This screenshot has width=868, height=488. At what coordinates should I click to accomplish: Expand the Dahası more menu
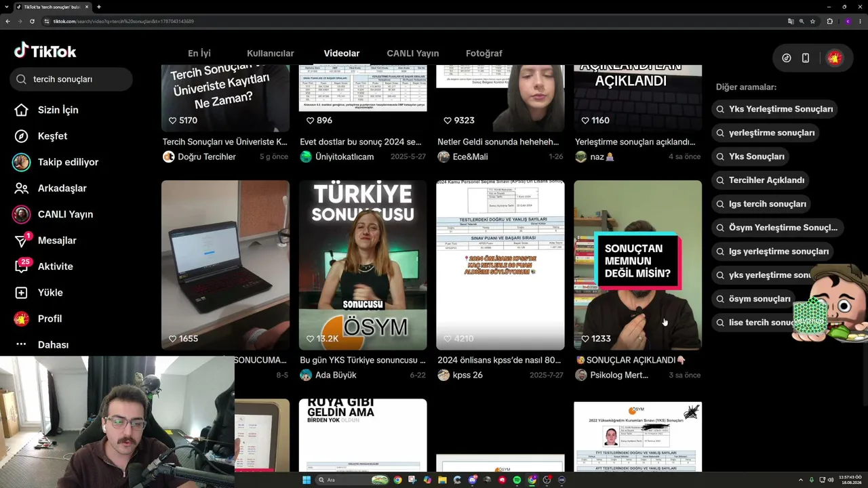pyautogui.click(x=41, y=344)
